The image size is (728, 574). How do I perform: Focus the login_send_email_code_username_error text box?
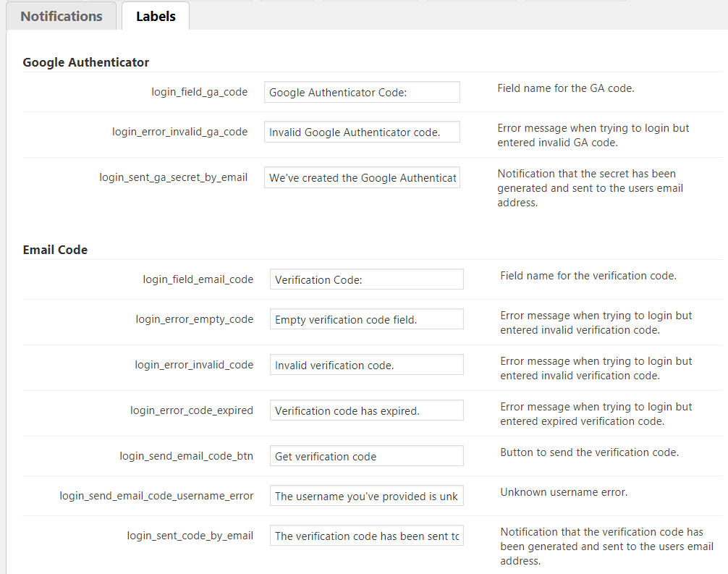(366, 496)
